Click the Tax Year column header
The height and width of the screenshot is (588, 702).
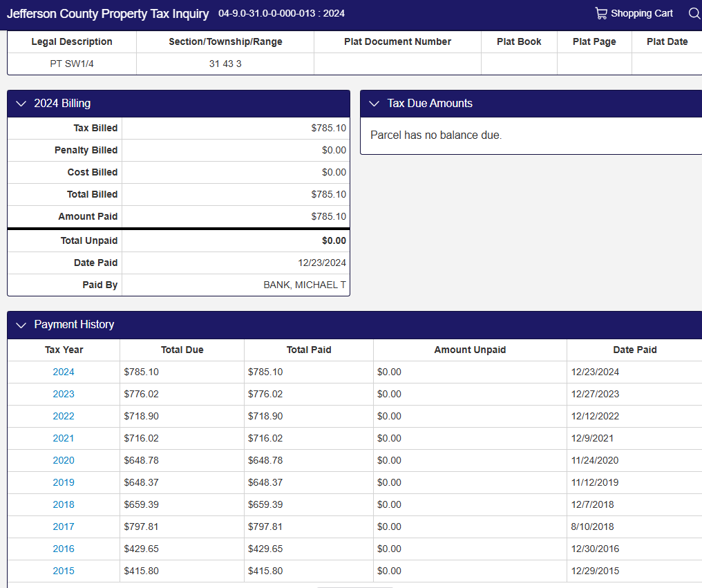pos(64,350)
